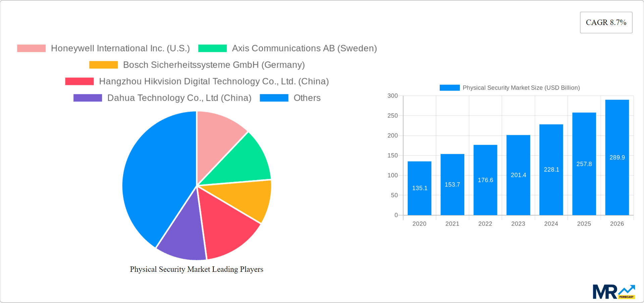Viewport: 644px width, 303px height.
Task: Click the Honeywell International pink legend swatch
Action: [31, 48]
